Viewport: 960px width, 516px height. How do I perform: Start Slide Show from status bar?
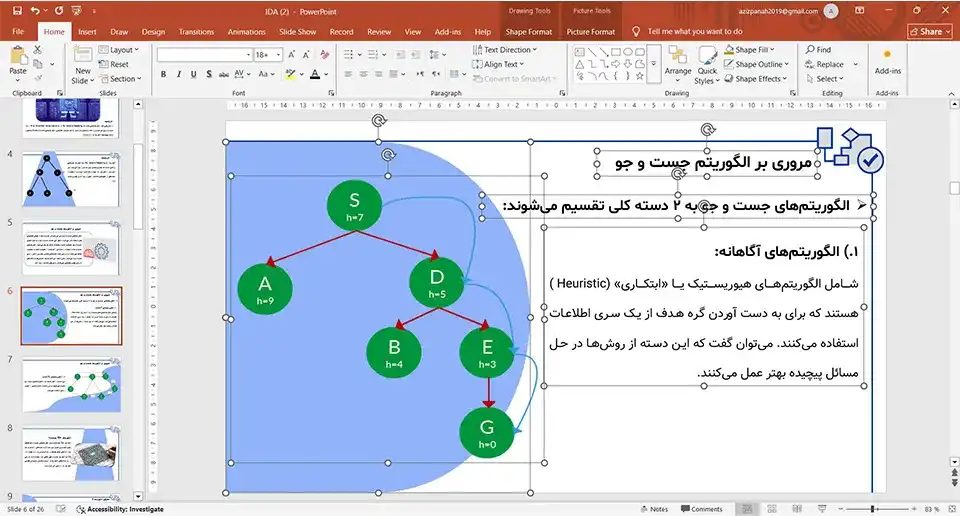pyautogui.click(x=822, y=509)
